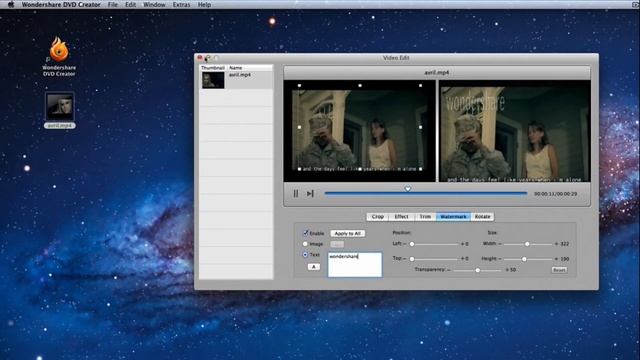This screenshot has width=640, height=360.
Task: Click the Left position slider handle
Action: 412,244
